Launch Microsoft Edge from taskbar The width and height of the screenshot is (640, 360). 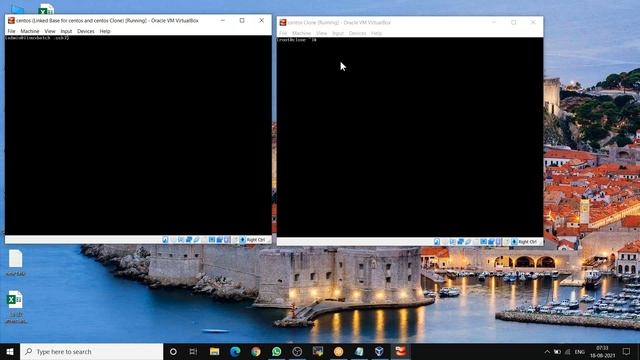click(235, 351)
